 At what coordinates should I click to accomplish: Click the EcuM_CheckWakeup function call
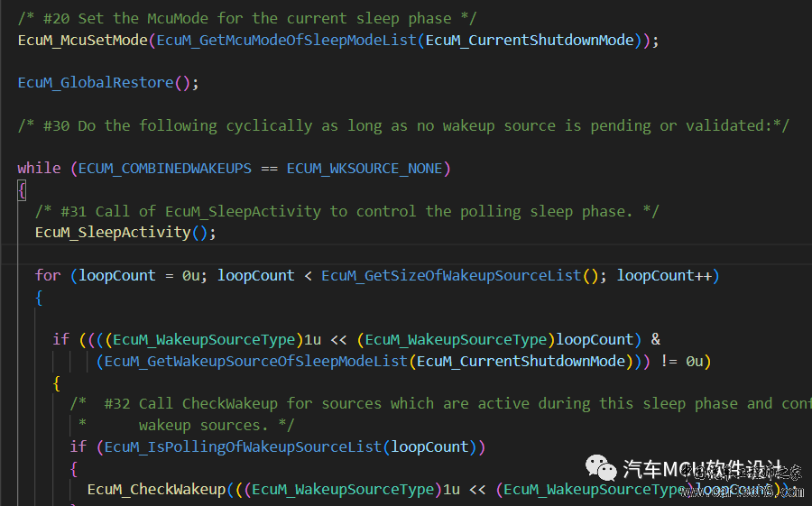(x=156, y=490)
